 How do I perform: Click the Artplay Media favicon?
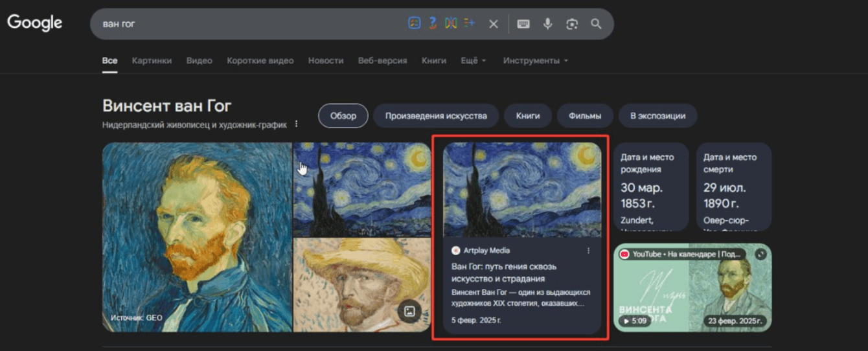(456, 251)
